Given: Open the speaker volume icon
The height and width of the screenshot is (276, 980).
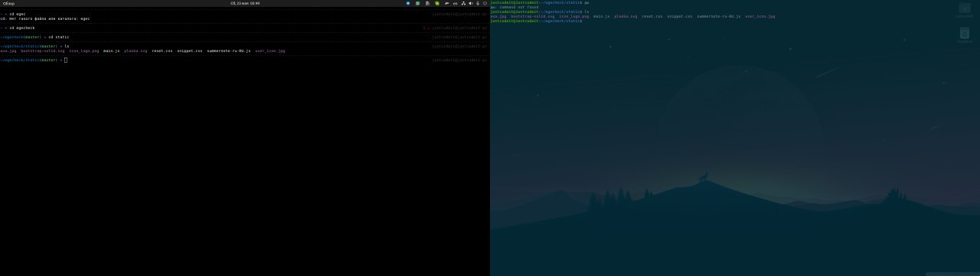Looking at the screenshot, I should click(471, 3).
